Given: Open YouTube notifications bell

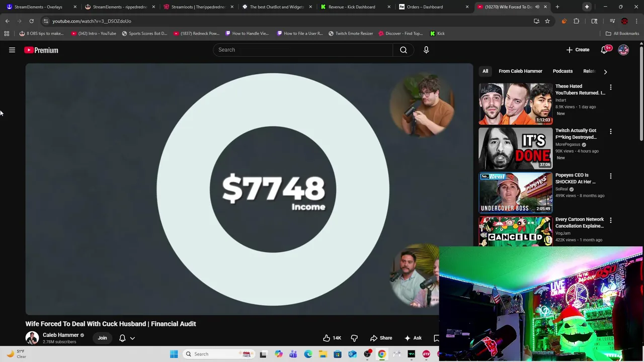Looking at the screenshot, I should [x=604, y=50].
